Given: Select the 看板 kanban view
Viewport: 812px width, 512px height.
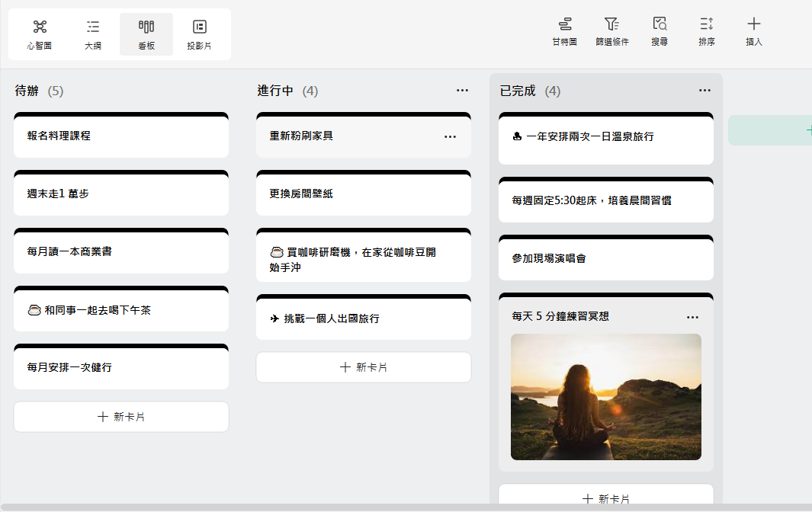Looking at the screenshot, I should [x=146, y=34].
